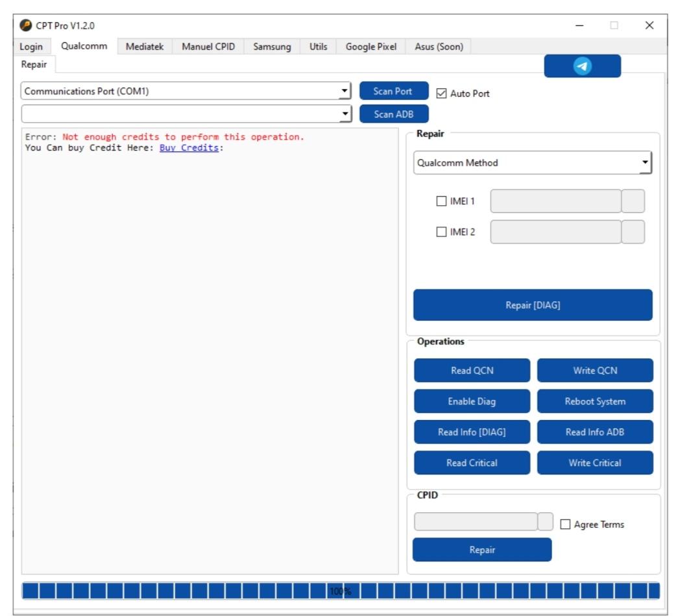Click the Read QCN button
689x616 pixels.
click(x=472, y=370)
